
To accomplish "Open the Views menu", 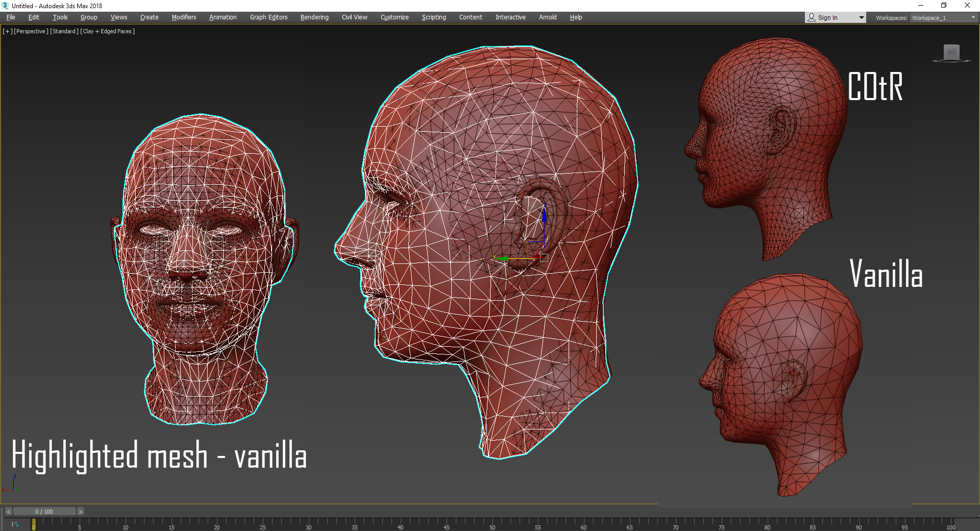I will pyautogui.click(x=119, y=17).
